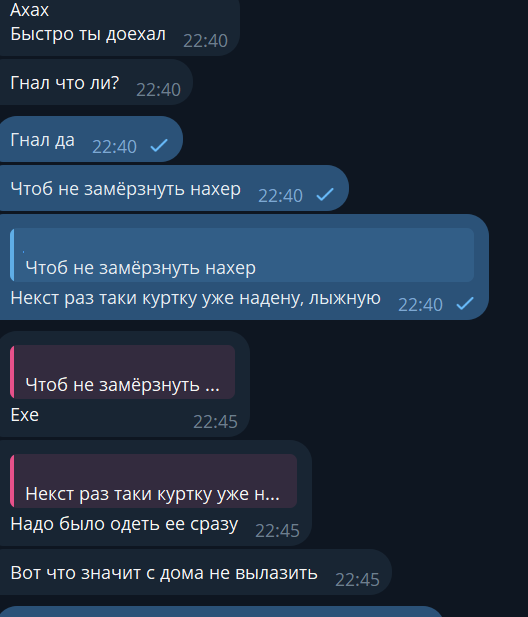The image size is (528, 617).
Task: Click 22:45 timestamp beside 'Надо было одеть ее сразу'
Action: coord(277,531)
